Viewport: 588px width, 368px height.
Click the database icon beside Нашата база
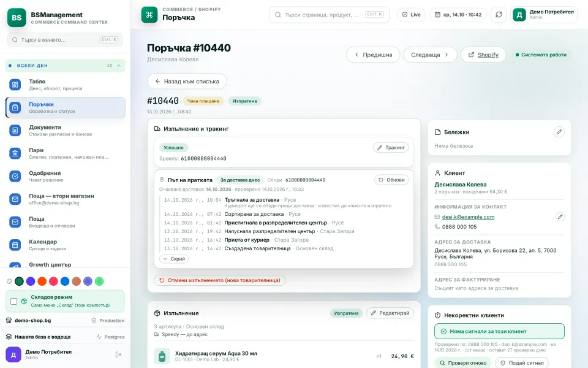point(9,337)
